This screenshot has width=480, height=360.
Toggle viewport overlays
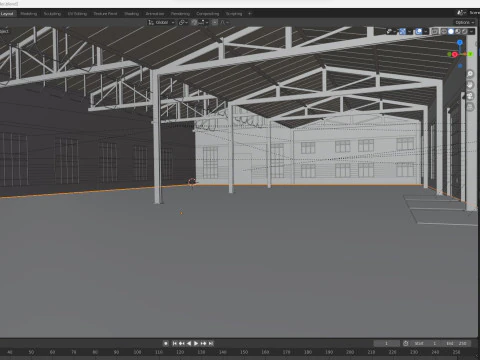point(419,31)
